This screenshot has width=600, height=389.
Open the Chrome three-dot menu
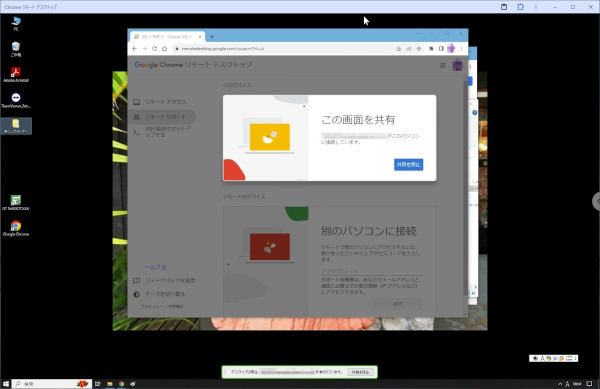(461, 49)
